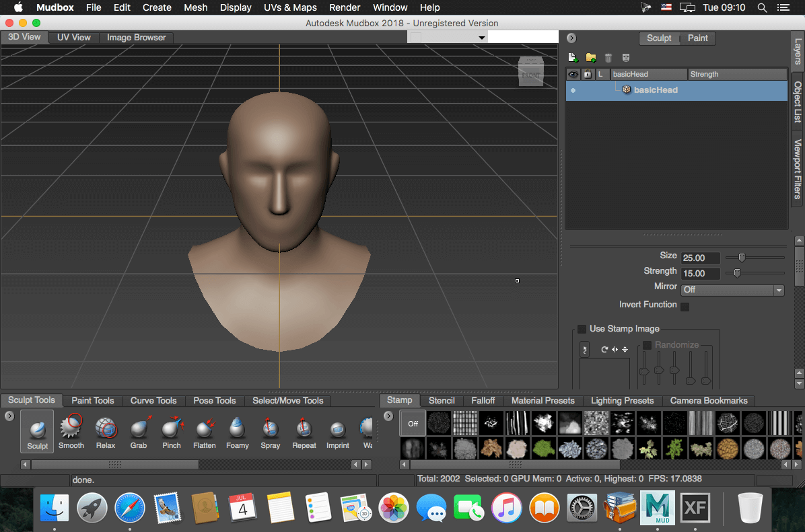
Task: Select the Foamy sculpt tool
Action: click(237, 431)
